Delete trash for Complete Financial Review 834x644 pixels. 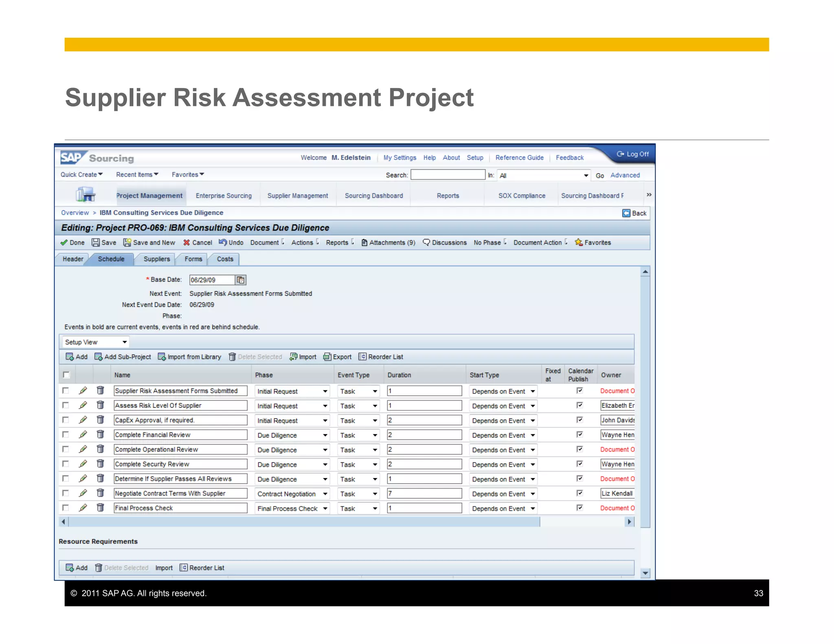(100, 434)
